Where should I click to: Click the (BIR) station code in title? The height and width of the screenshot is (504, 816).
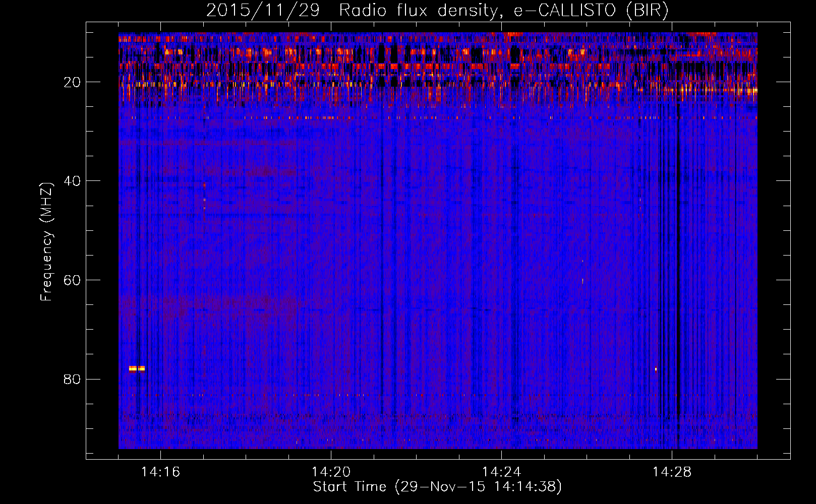point(647,11)
